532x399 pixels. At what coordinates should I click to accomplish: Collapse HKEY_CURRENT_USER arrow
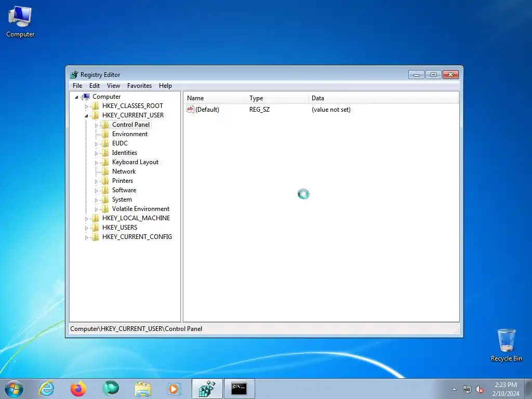click(x=86, y=116)
